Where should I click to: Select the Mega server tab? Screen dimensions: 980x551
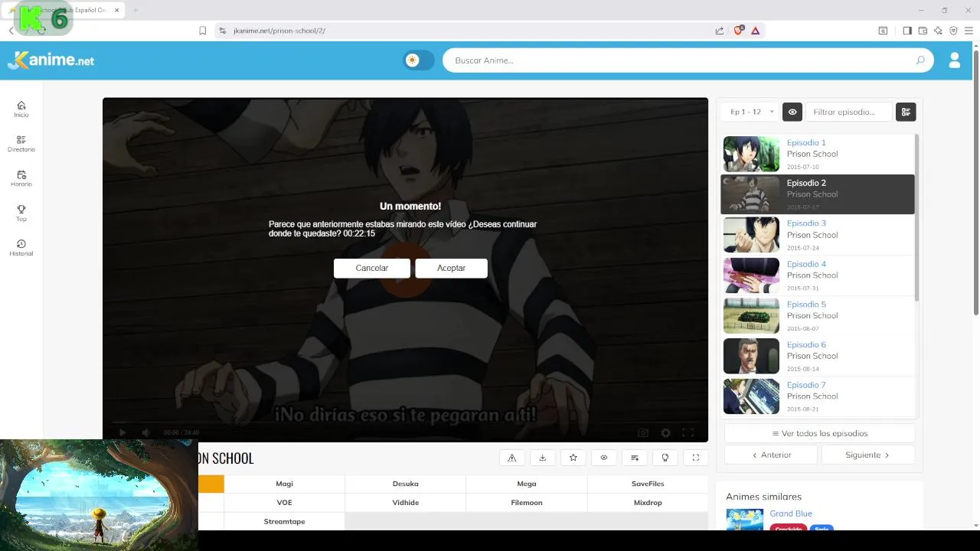pos(527,484)
